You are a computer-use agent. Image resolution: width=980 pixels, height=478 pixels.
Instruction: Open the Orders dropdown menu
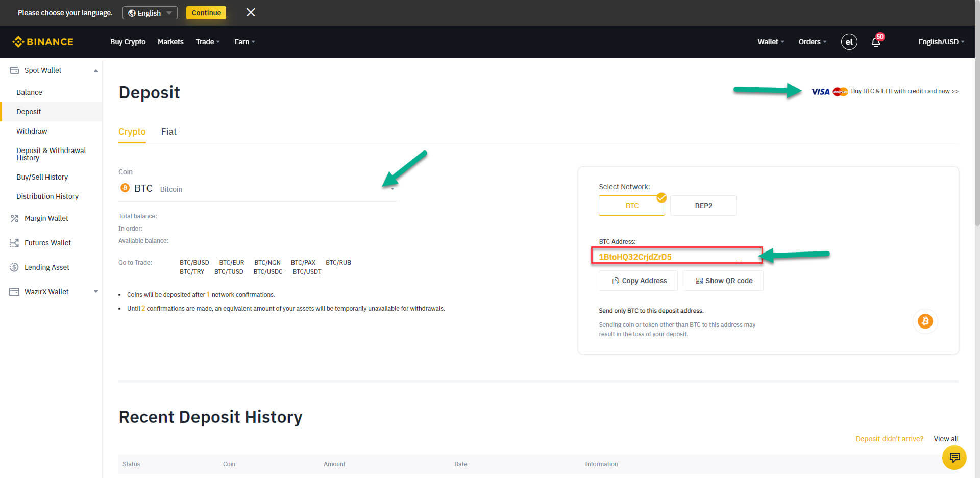(812, 42)
